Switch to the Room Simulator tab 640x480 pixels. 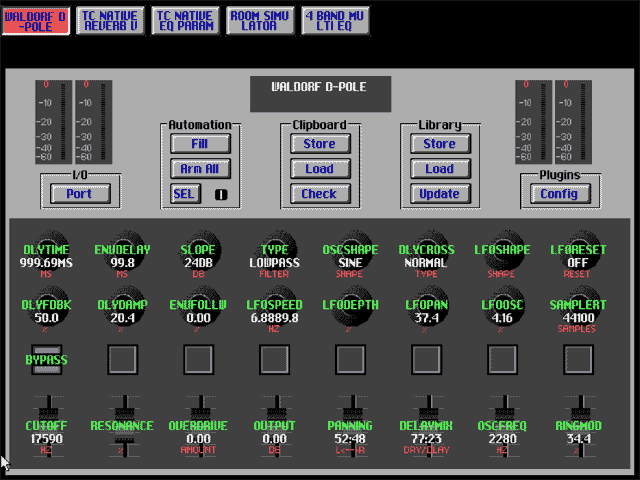[260, 21]
